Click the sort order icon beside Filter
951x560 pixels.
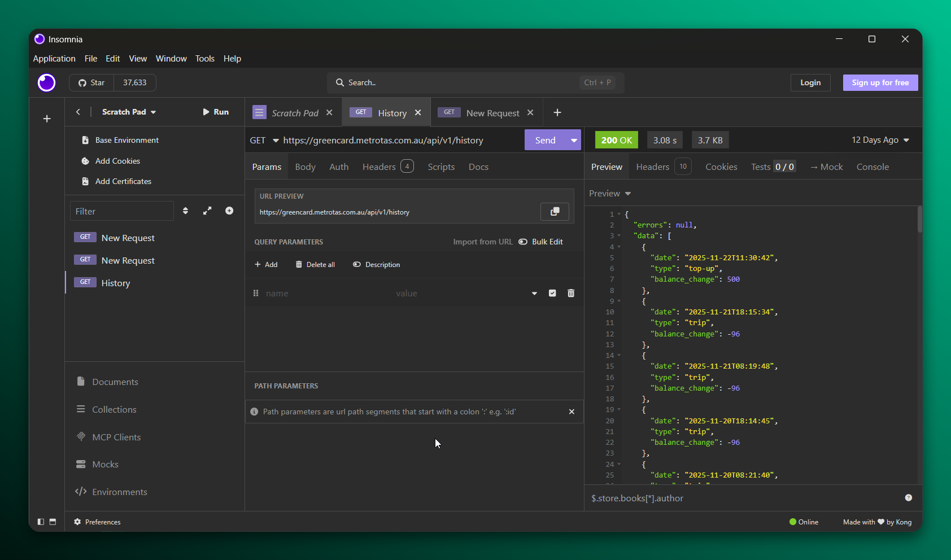pyautogui.click(x=185, y=211)
